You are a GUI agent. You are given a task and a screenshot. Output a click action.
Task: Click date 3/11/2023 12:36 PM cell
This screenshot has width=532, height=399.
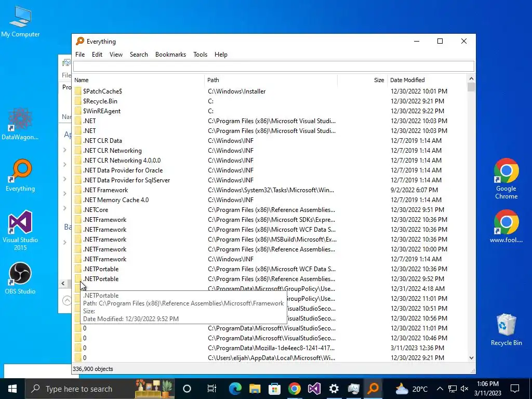point(417,348)
